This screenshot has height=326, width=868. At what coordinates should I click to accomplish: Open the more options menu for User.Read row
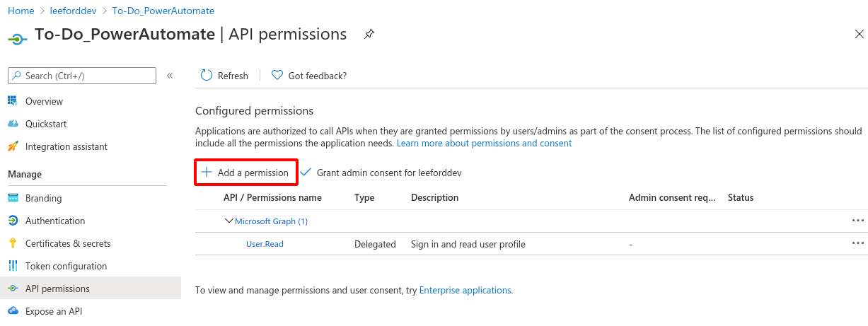(858, 243)
